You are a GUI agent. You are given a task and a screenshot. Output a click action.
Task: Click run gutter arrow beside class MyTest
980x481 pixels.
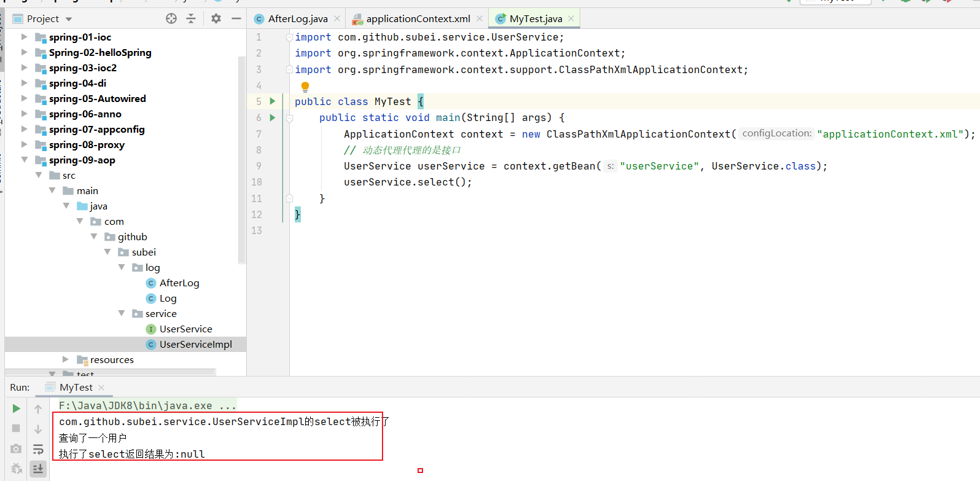[x=273, y=101]
